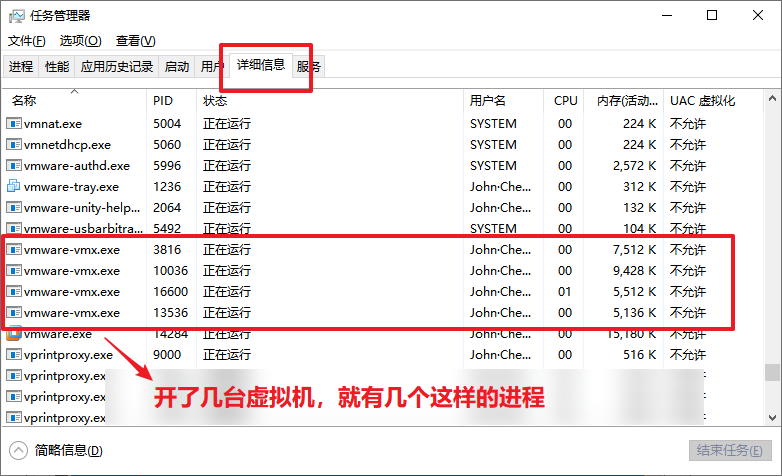Collapse to brief info with circle arrow icon
This screenshot has width=782, height=476.
pos(18,451)
